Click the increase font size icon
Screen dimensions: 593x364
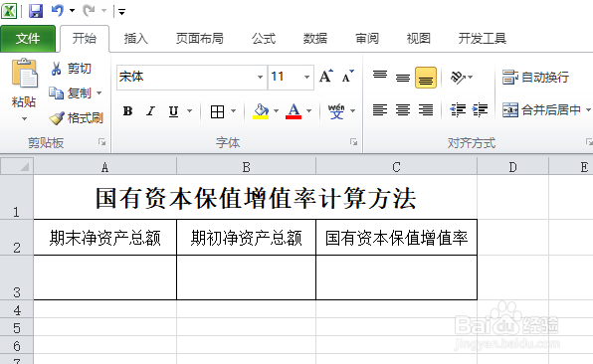pyautogui.click(x=326, y=77)
